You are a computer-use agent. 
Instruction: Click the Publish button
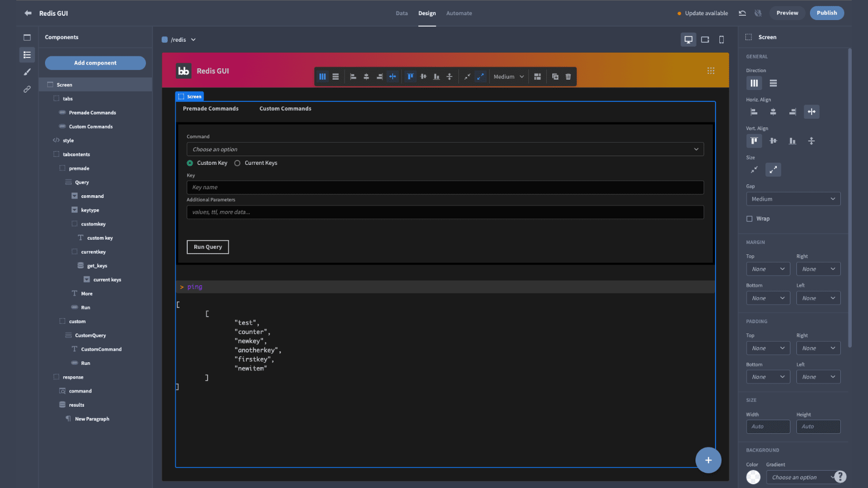pos(827,13)
